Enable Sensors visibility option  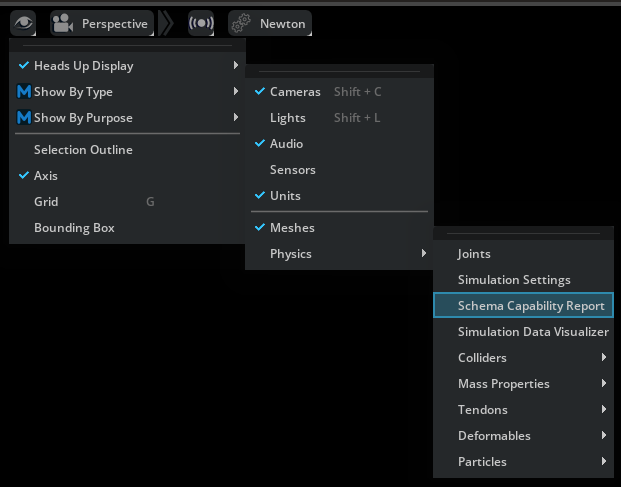coord(339,170)
